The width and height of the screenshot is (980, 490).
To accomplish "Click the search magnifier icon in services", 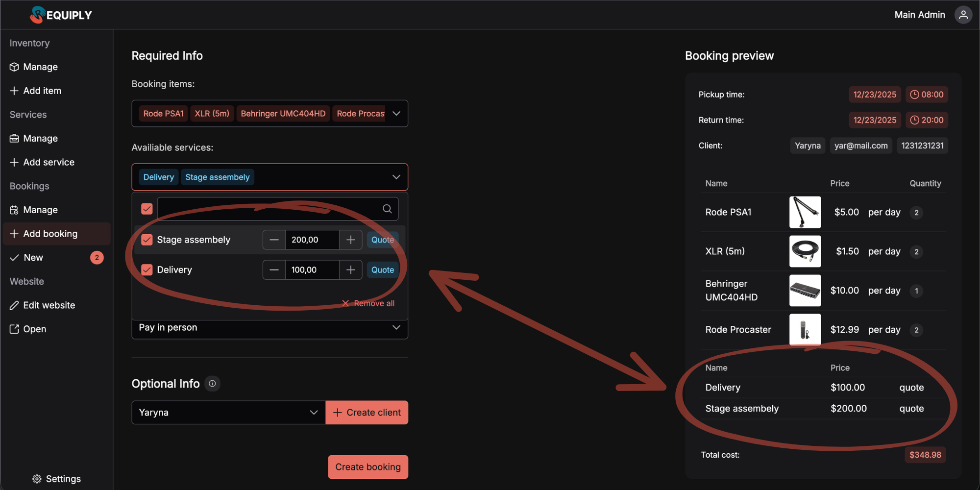I will 387,209.
